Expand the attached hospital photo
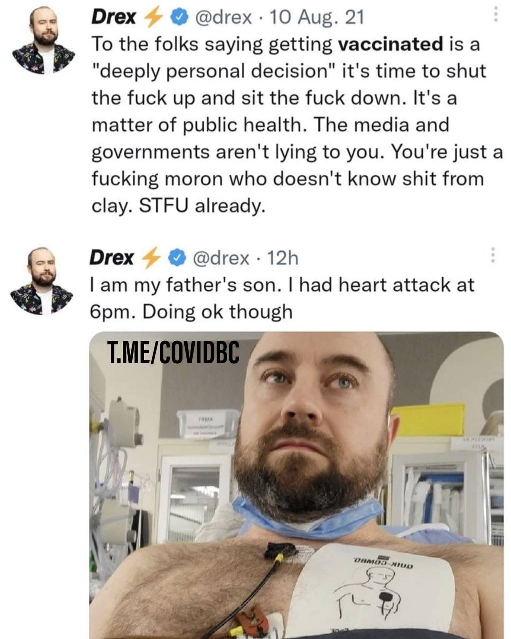Viewport: 511px width, 639px height. click(x=297, y=485)
